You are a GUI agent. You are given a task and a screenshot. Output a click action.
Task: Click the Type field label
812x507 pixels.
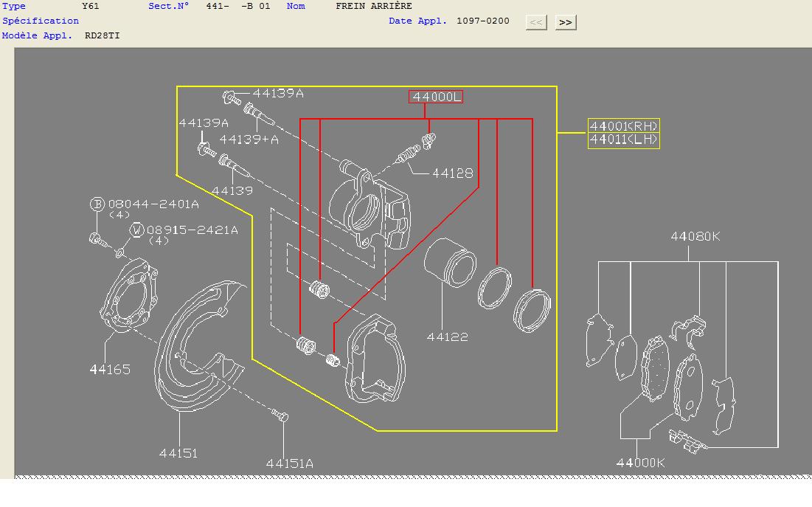point(14,6)
